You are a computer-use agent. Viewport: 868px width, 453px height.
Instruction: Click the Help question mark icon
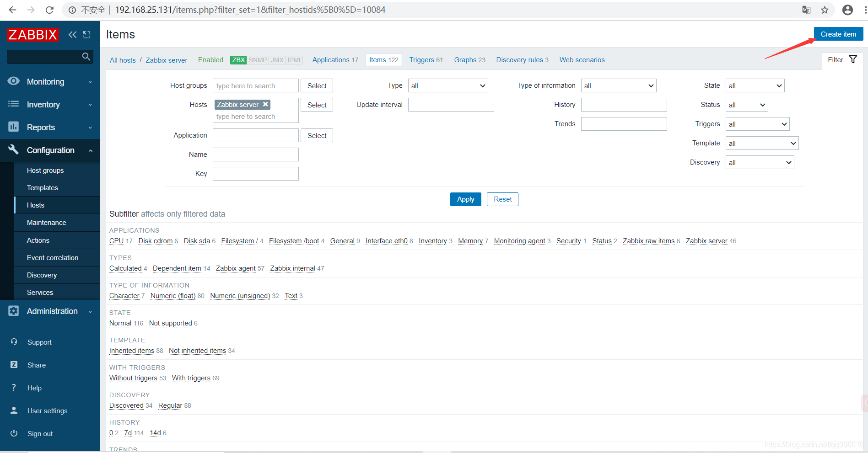pos(14,387)
